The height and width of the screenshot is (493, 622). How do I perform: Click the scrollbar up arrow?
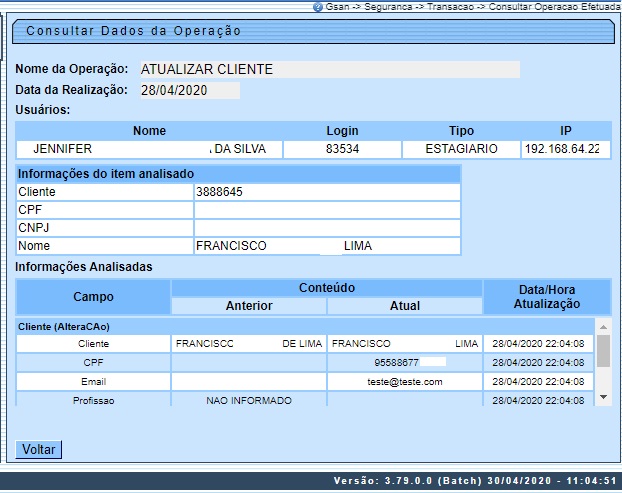tap(602, 326)
